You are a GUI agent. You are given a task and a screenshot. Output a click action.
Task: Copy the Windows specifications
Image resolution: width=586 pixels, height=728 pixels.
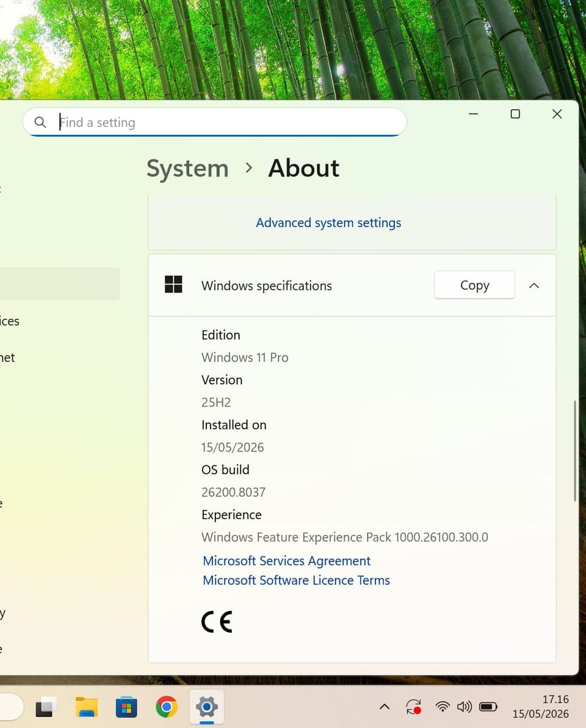475,285
